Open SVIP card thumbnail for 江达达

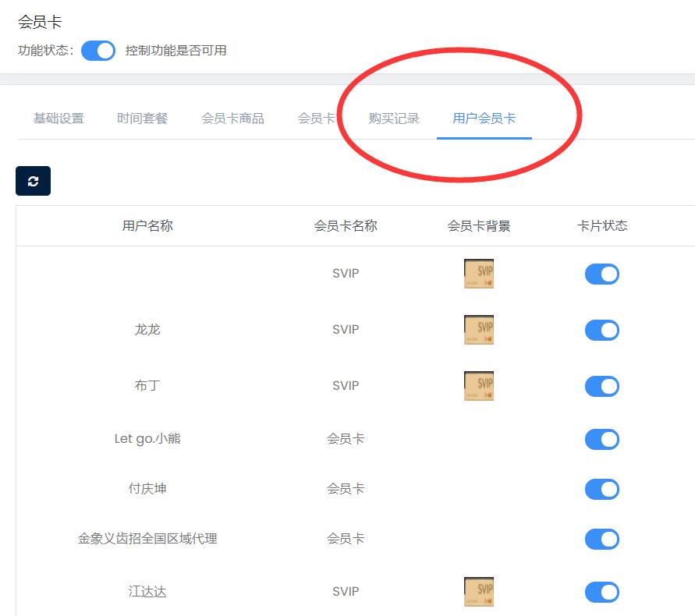pyautogui.click(x=479, y=592)
